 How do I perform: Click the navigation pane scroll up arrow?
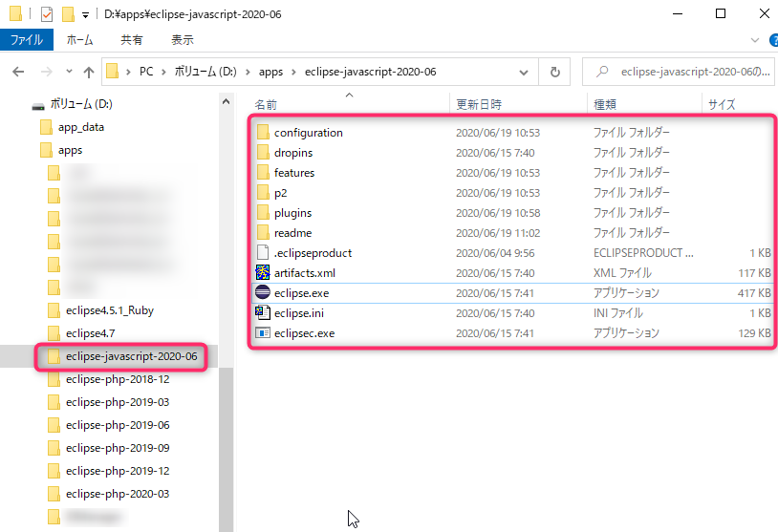226,101
